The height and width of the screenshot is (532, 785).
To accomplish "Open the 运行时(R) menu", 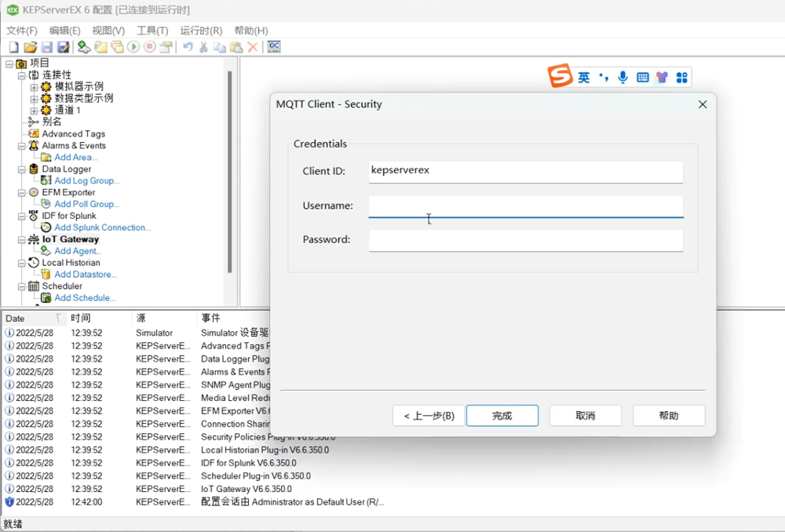I will pos(201,31).
